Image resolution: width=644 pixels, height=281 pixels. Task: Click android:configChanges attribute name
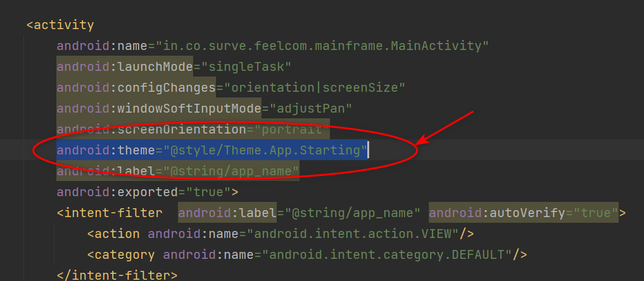click(x=136, y=88)
